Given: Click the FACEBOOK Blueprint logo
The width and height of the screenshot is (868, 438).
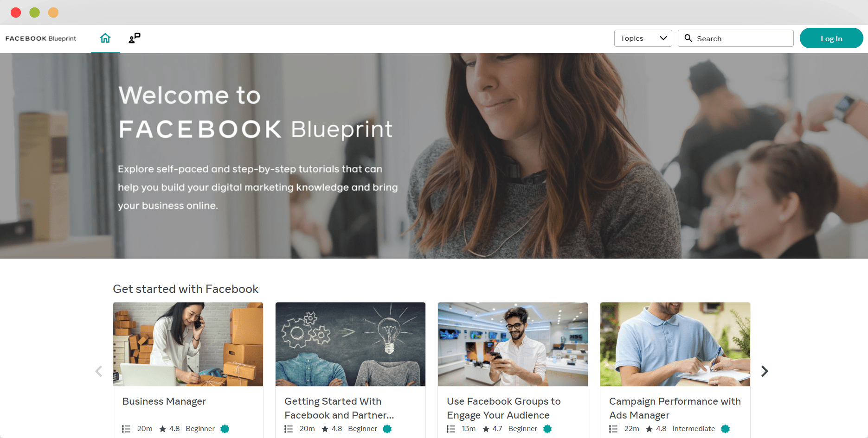Looking at the screenshot, I should (41, 38).
